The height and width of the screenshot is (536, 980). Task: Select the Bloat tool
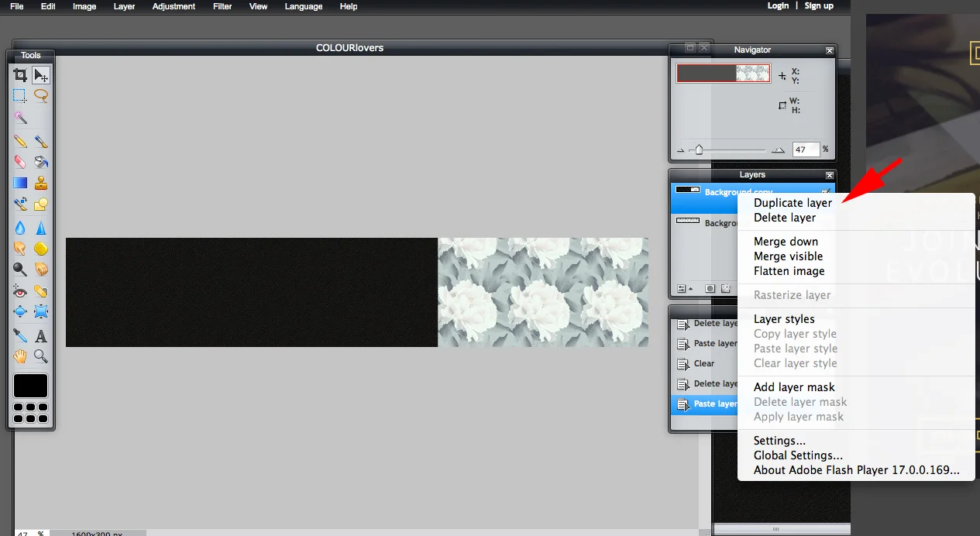click(20, 312)
